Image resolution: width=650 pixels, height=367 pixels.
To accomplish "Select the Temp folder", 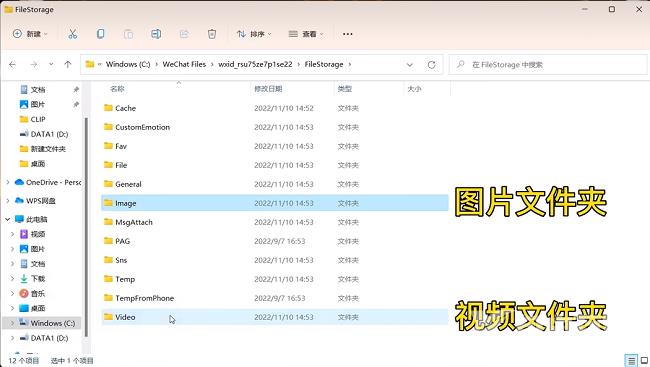I will pos(274,279).
